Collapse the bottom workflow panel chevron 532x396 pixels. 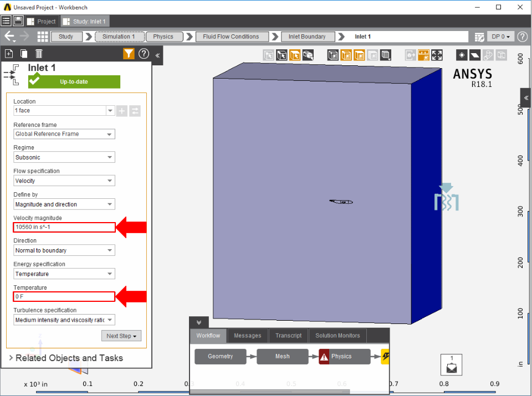click(x=199, y=322)
